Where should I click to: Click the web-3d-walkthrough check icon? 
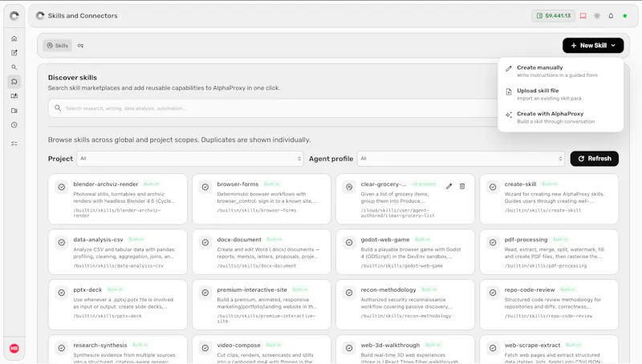click(x=349, y=348)
